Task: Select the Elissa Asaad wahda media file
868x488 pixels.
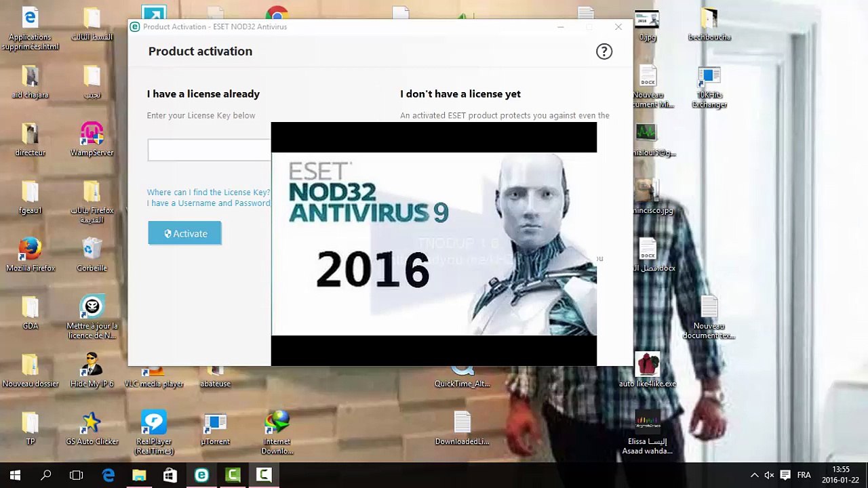Action: pyautogui.click(x=648, y=433)
